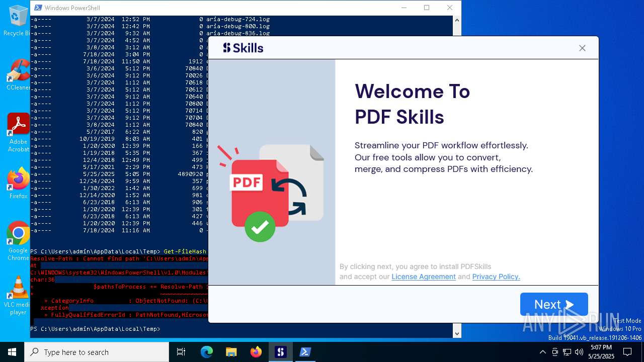Open Firefox desktop shortcut
The height and width of the screenshot is (362, 644).
18,184
